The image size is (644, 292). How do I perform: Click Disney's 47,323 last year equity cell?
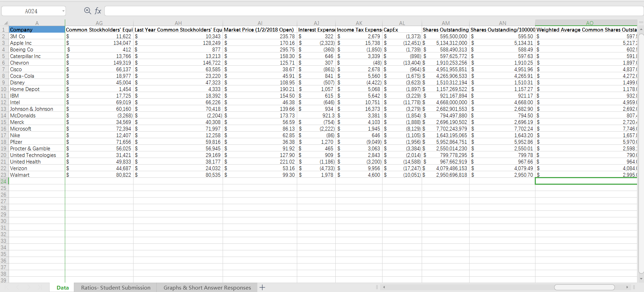178,83
